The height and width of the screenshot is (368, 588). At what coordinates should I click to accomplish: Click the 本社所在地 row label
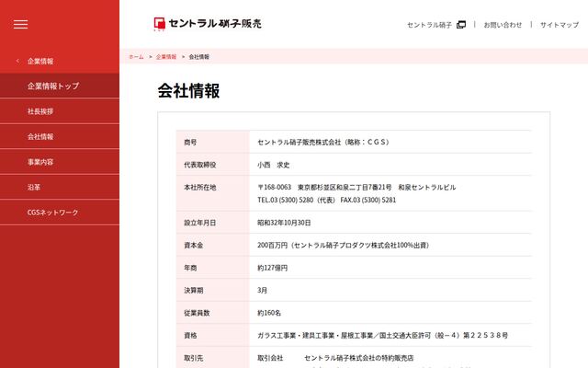(200, 187)
